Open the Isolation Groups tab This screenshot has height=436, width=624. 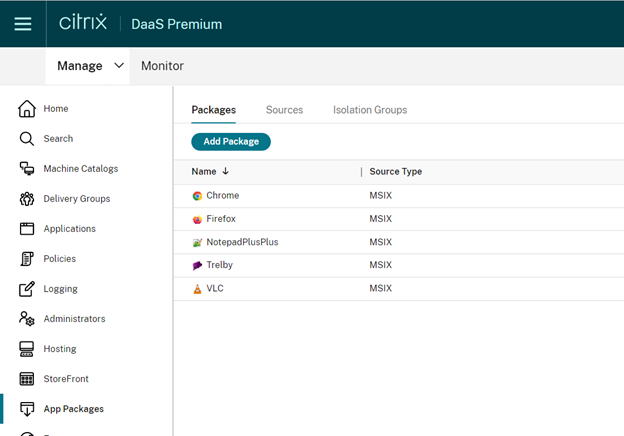pyautogui.click(x=370, y=110)
